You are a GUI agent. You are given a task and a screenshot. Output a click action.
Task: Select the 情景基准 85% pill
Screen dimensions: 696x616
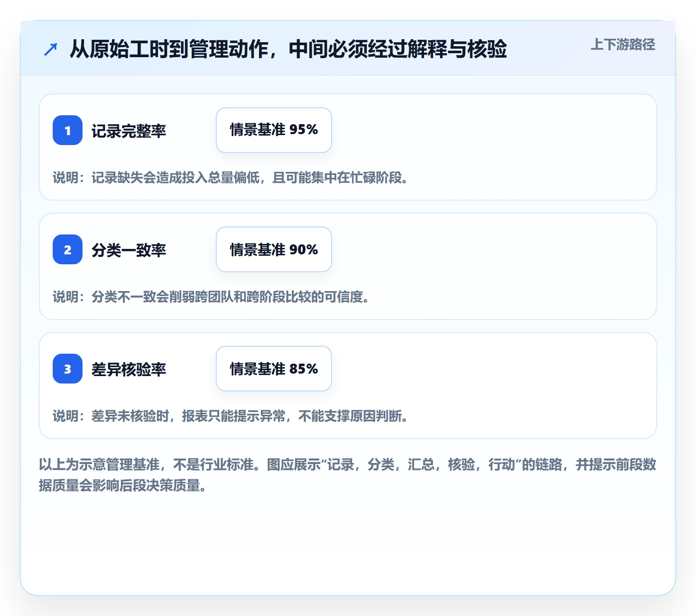tap(274, 369)
